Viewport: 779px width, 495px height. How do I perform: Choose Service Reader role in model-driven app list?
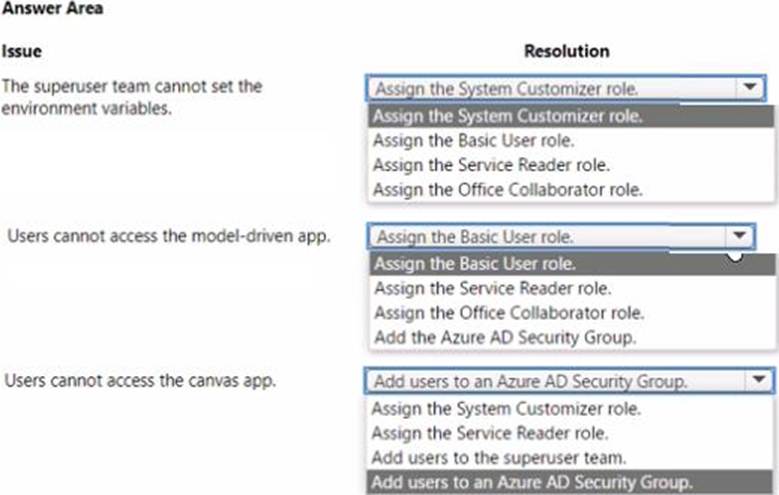point(492,289)
